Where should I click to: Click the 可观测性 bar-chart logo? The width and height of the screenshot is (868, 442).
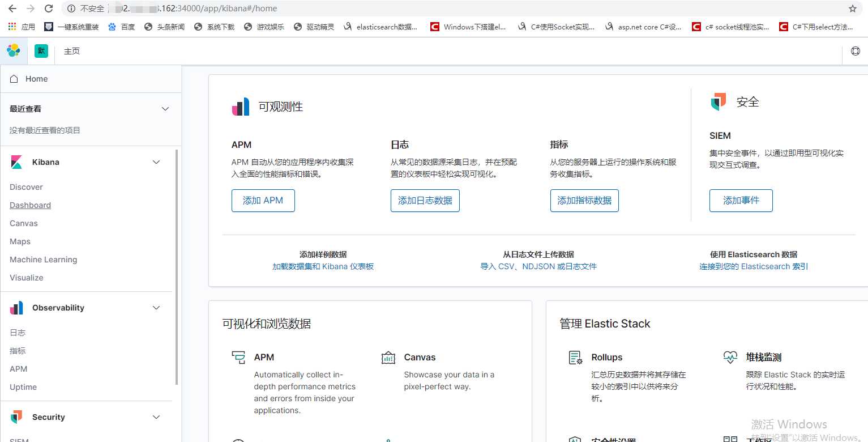click(x=241, y=107)
